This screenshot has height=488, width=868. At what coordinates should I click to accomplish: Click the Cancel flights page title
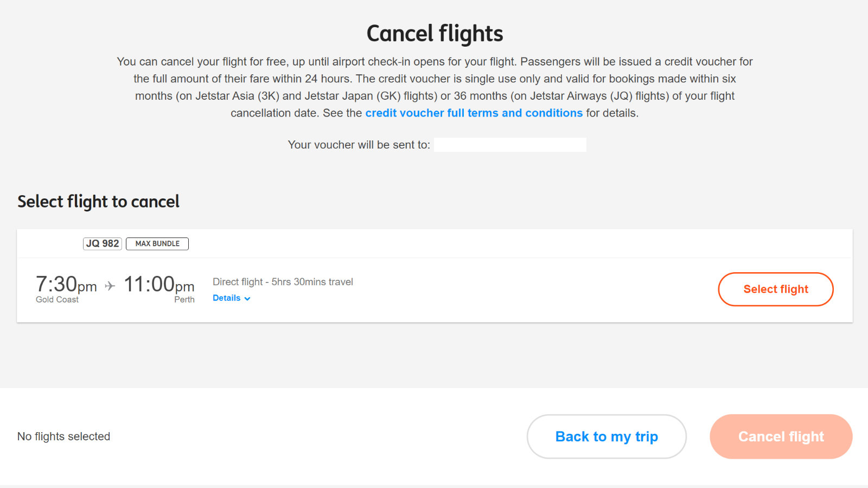coord(435,34)
